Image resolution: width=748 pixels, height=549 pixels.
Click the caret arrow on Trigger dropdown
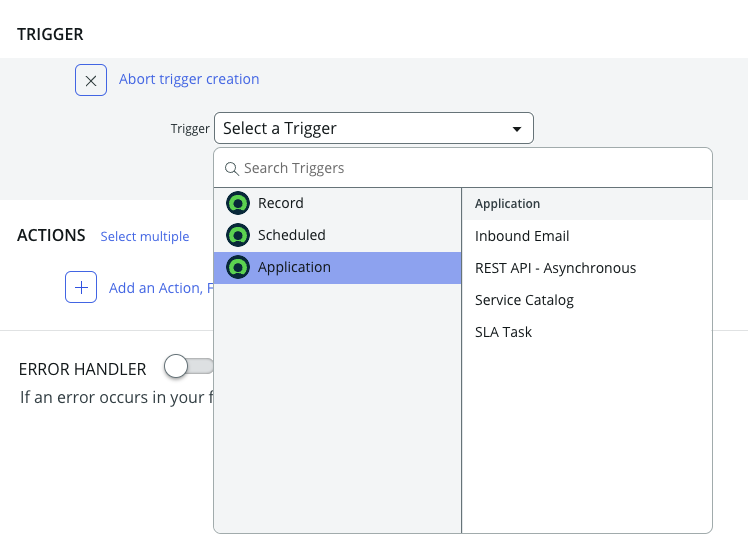517,129
